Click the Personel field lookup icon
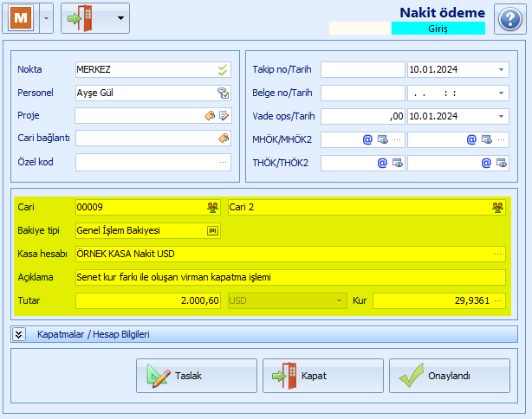532x419 pixels. 224,93
